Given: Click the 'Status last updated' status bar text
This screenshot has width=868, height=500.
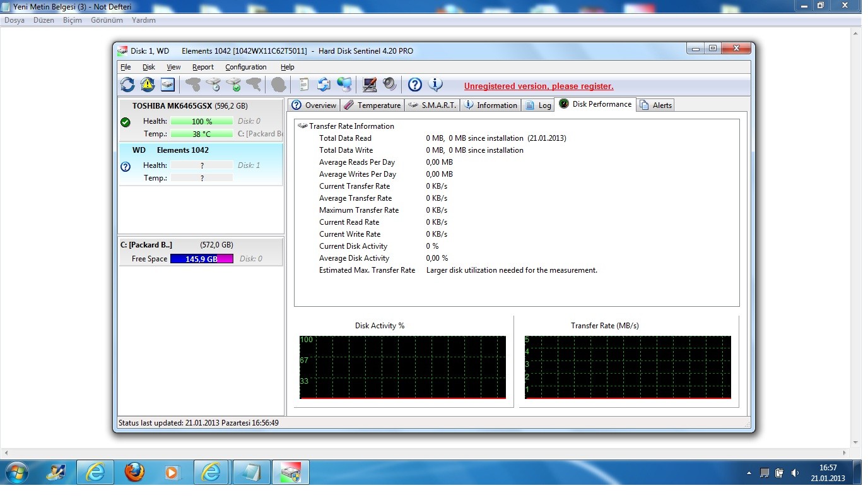Looking at the screenshot, I should 199,423.
